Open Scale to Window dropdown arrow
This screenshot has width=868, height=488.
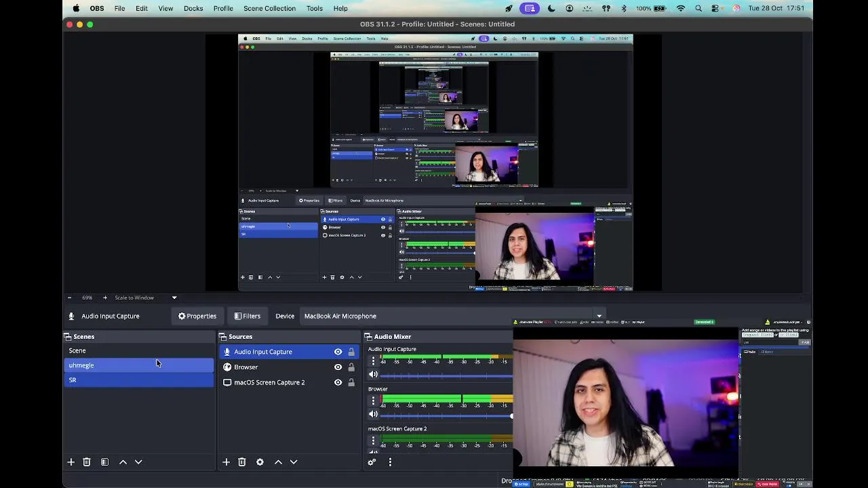coord(174,298)
